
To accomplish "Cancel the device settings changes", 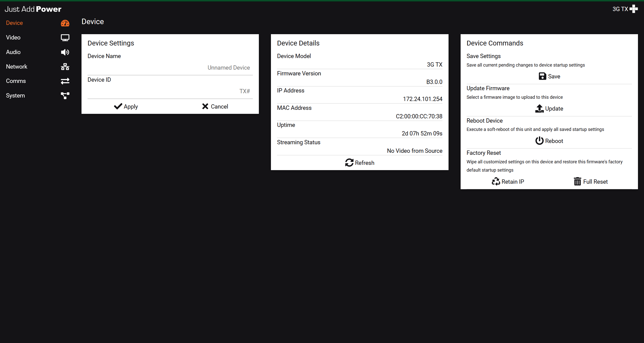I will (x=215, y=106).
